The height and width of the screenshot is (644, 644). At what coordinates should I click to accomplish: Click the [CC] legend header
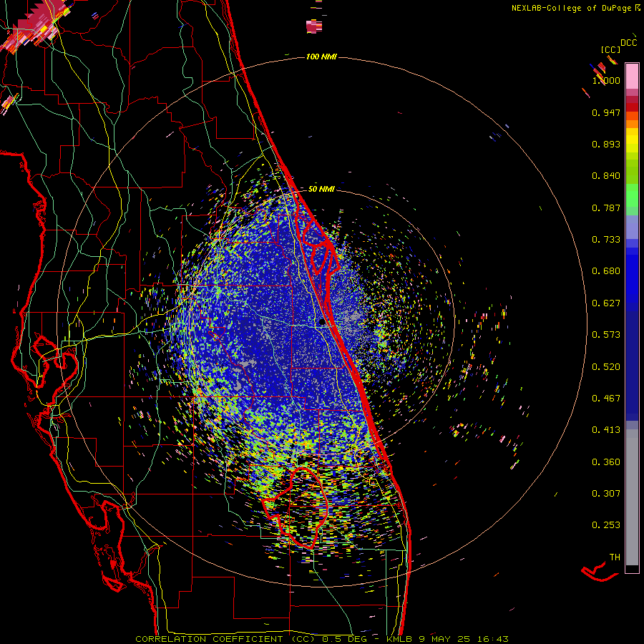[610, 49]
